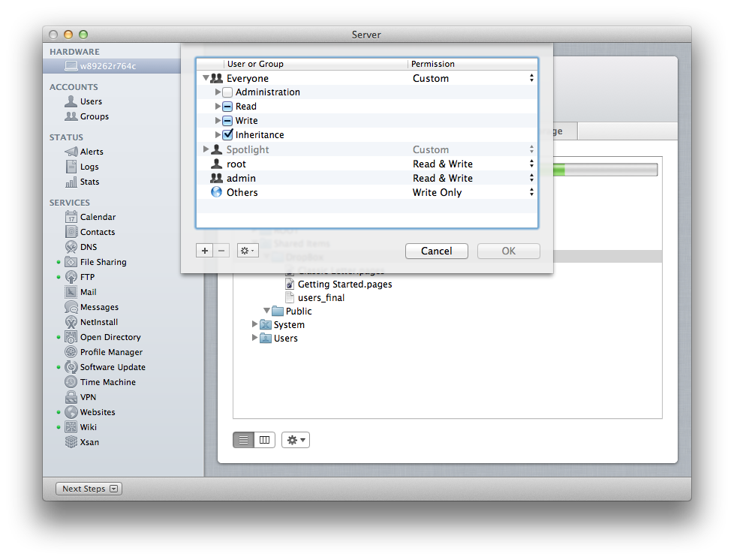Switch file browser to list view

(243, 440)
